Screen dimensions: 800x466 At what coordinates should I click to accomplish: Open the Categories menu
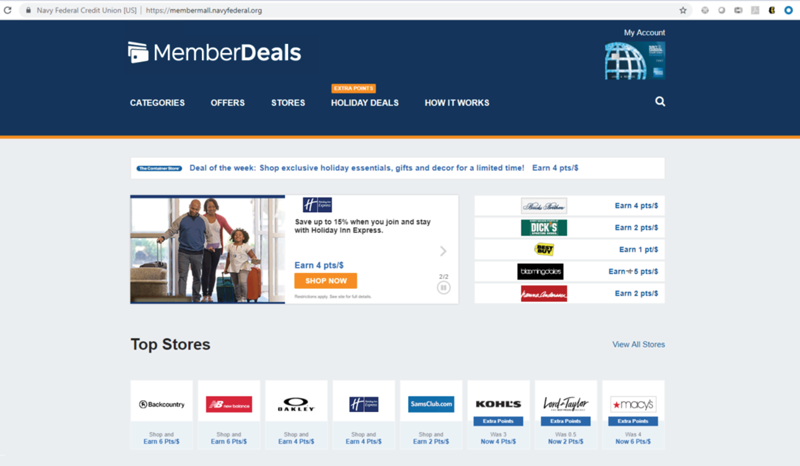tap(157, 103)
